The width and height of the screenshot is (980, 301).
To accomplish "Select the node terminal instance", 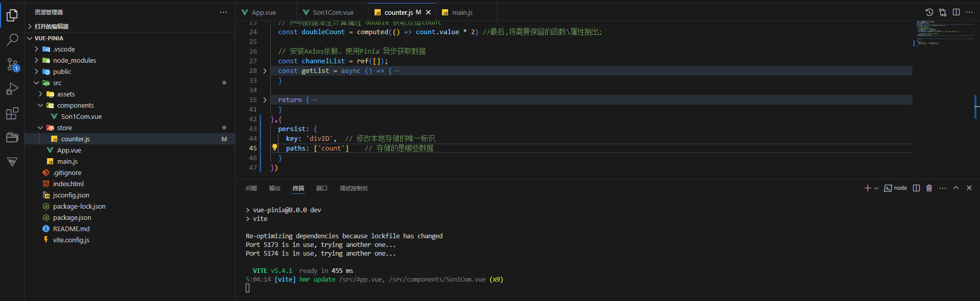I will (x=896, y=188).
